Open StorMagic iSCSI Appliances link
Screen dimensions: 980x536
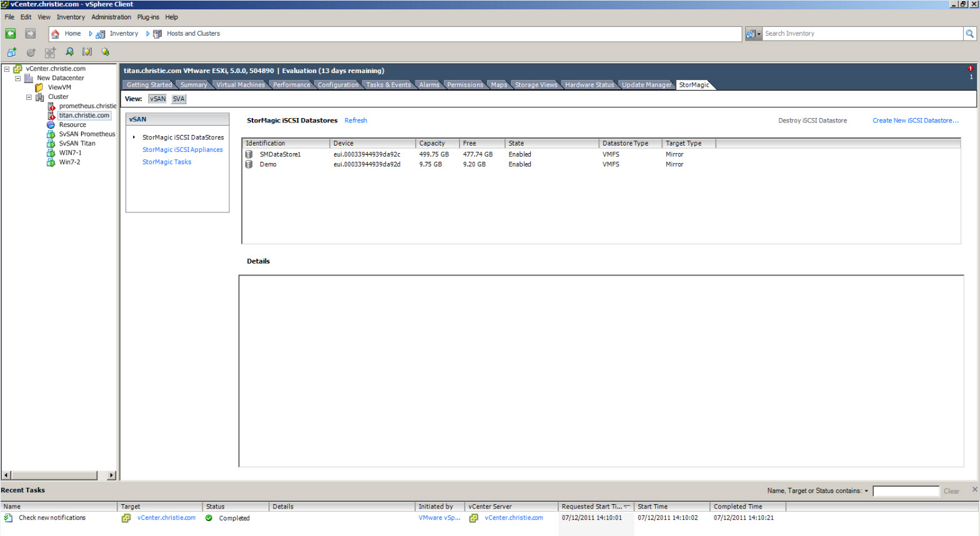tap(182, 150)
